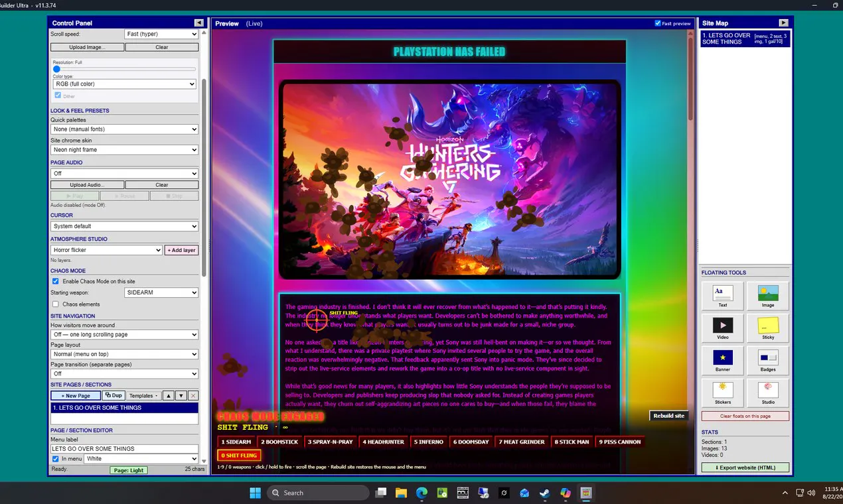The height and width of the screenshot is (504, 843).
Task: Open the Stickers floating tool
Action: (x=723, y=393)
